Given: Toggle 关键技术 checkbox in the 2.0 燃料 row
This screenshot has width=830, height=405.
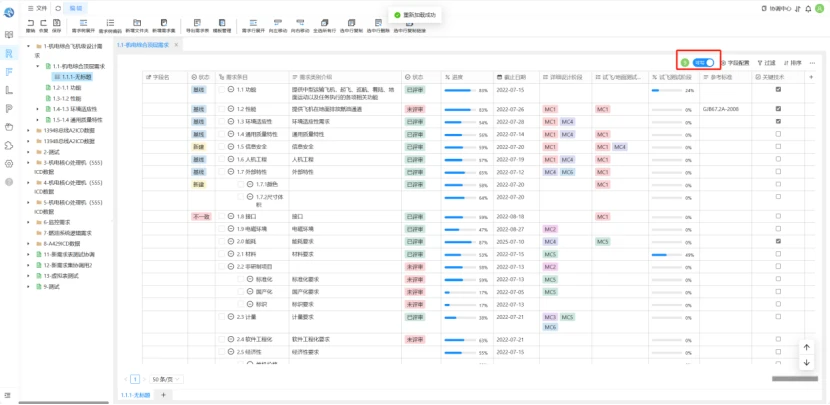Looking at the screenshot, I should [778, 241].
